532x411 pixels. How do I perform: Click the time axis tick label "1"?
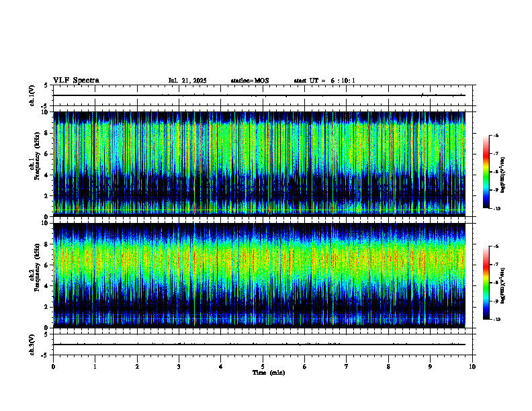[95, 367]
